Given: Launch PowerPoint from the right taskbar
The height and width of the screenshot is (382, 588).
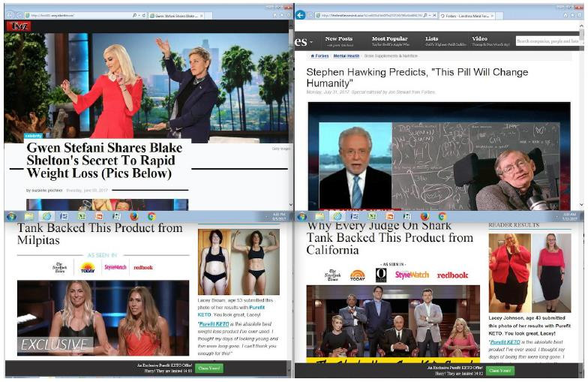Looking at the screenshot, I should coord(390,216).
